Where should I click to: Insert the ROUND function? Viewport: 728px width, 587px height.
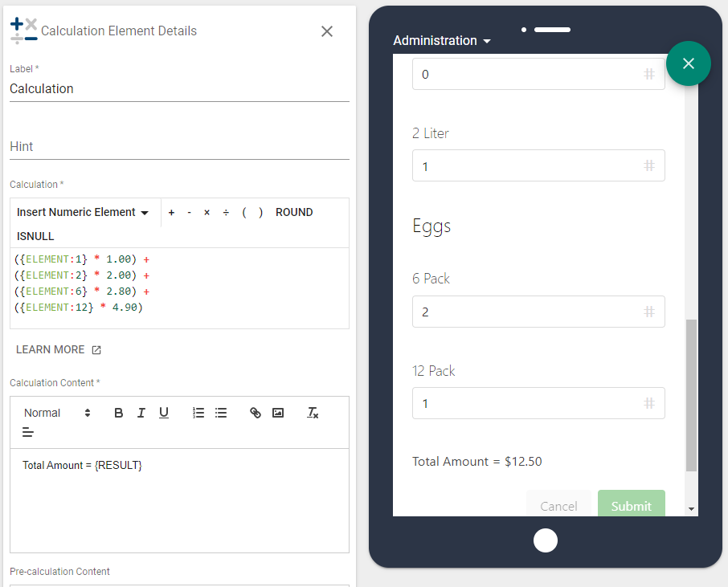pos(294,213)
